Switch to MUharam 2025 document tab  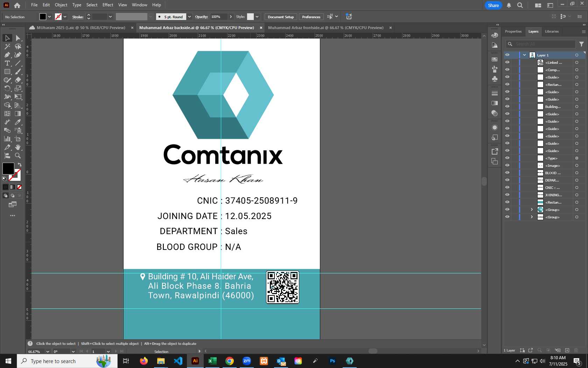click(x=81, y=28)
